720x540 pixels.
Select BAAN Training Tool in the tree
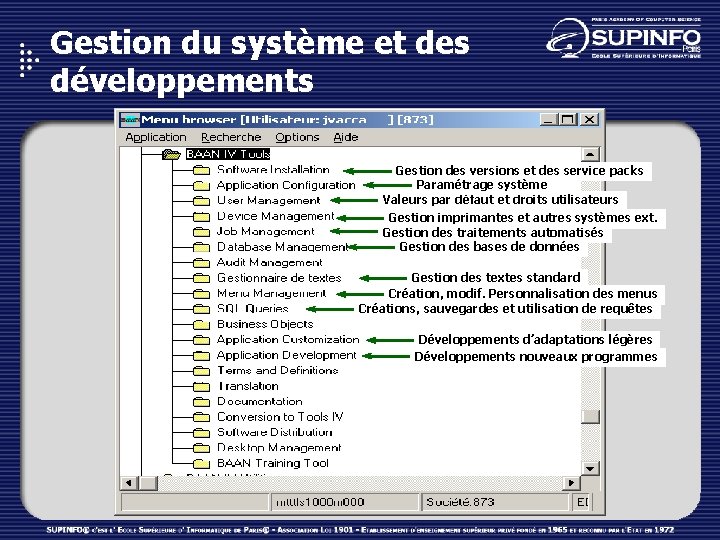[273, 463]
